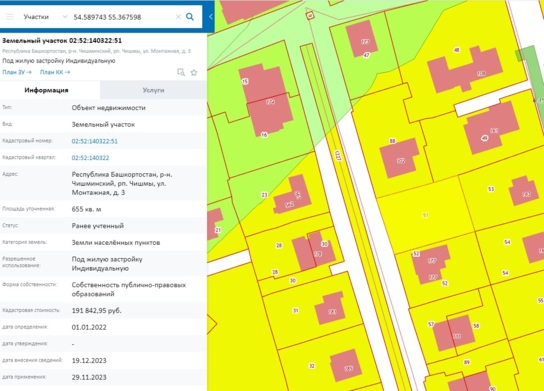
Task: Add parcel to favorites with star icon
Action: [194, 73]
